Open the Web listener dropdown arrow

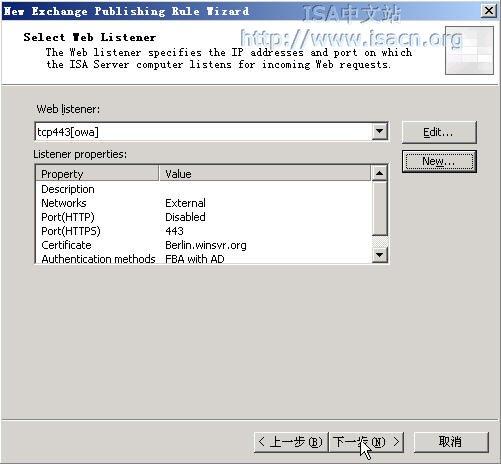(379, 131)
